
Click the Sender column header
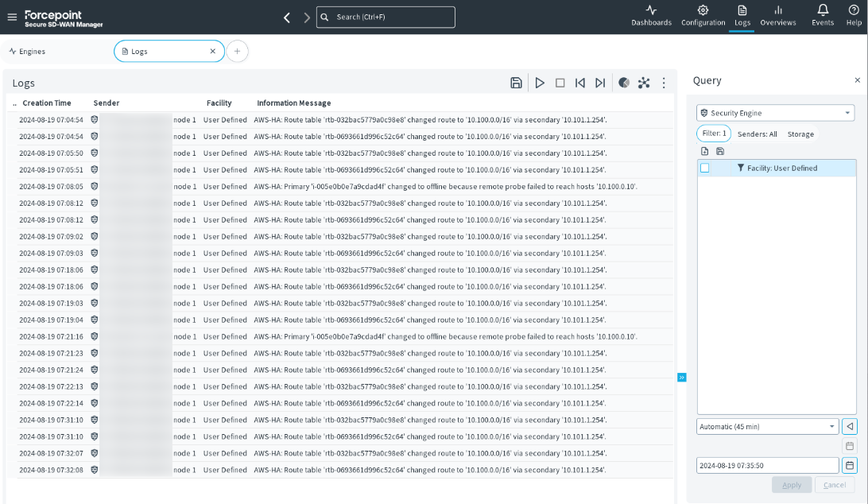click(107, 103)
